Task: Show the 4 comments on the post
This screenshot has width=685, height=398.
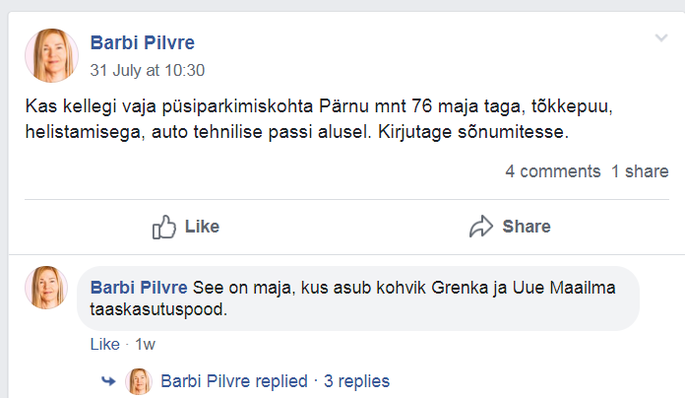Action: point(553,171)
